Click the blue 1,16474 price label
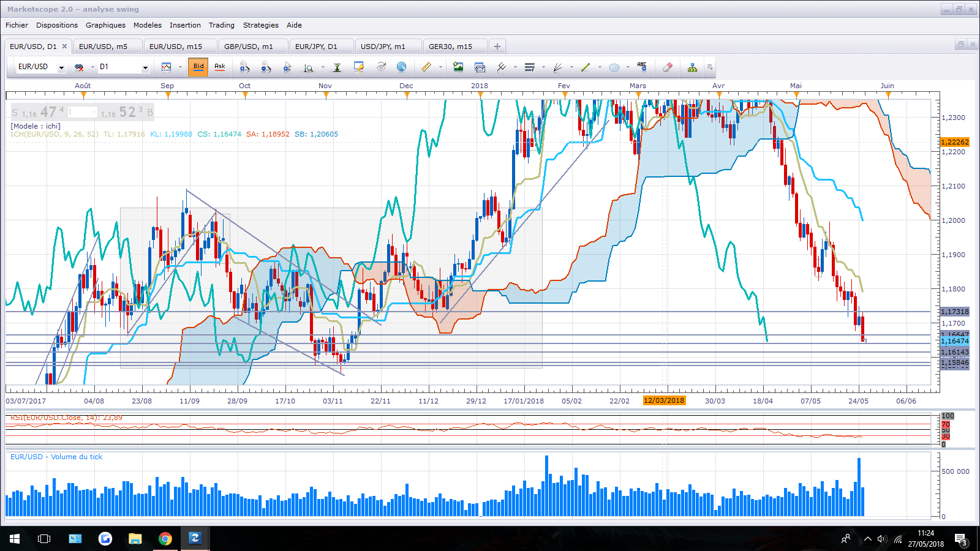The width and height of the screenshot is (980, 551). click(955, 341)
